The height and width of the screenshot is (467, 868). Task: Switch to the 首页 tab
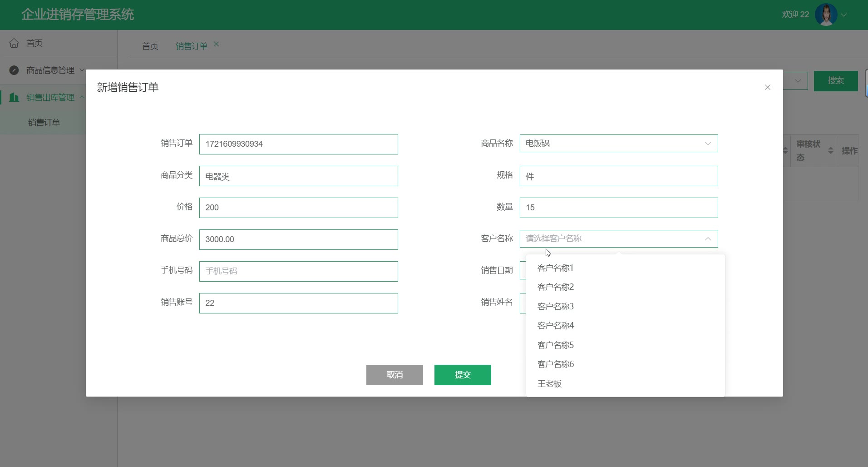150,46
